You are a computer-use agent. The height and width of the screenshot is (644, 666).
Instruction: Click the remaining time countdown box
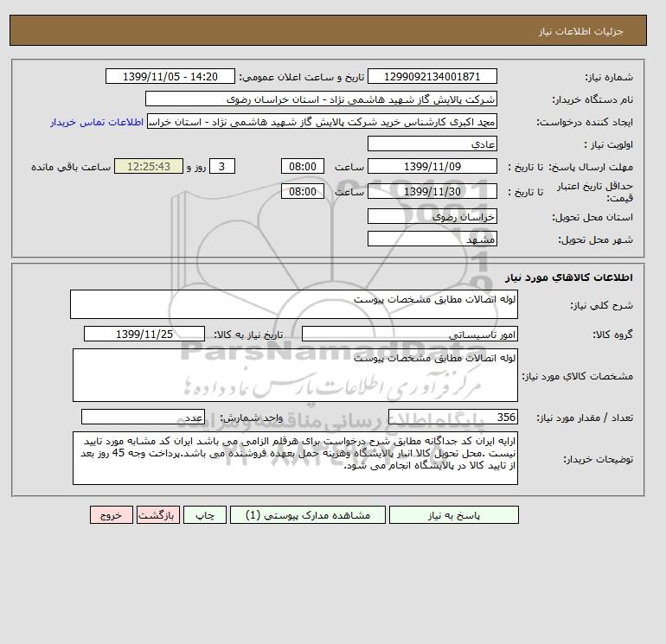[149, 167]
